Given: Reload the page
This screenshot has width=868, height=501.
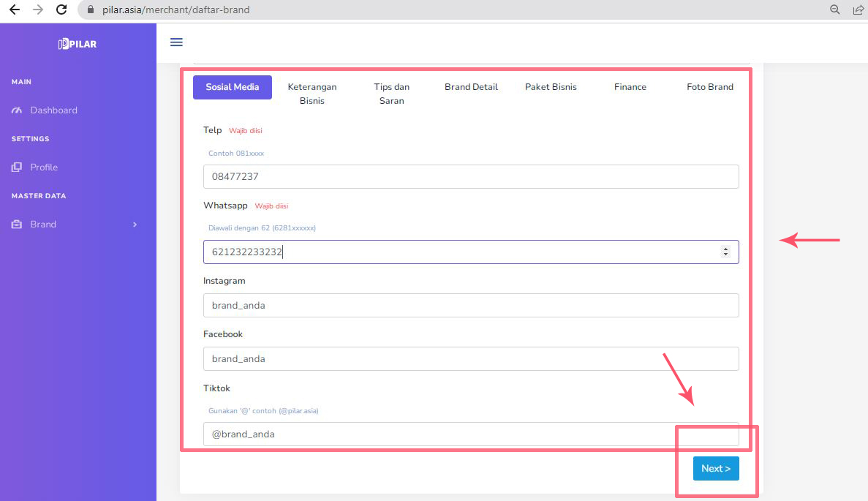Looking at the screenshot, I should (61, 10).
